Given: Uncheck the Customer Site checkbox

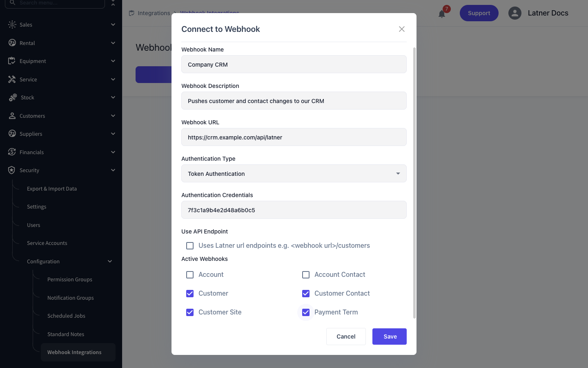Looking at the screenshot, I should [x=190, y=312].
